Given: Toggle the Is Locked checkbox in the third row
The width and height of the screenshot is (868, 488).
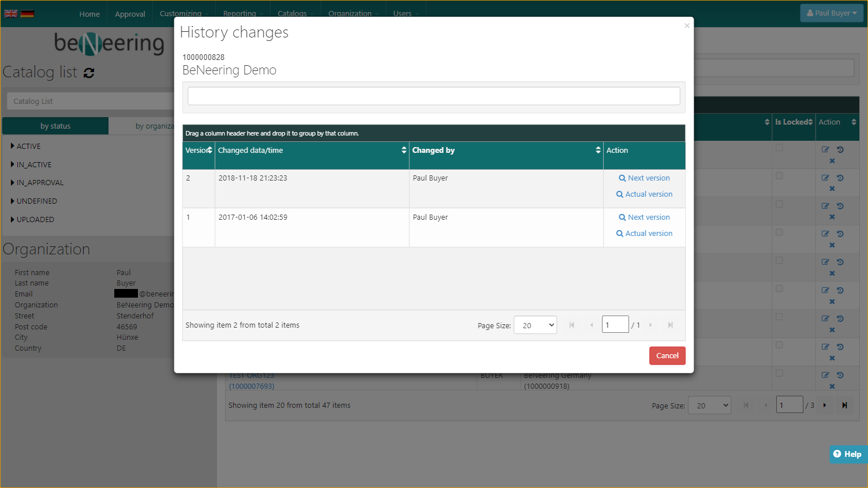Looking at the screenshot, I should click(x=779, y=204).
